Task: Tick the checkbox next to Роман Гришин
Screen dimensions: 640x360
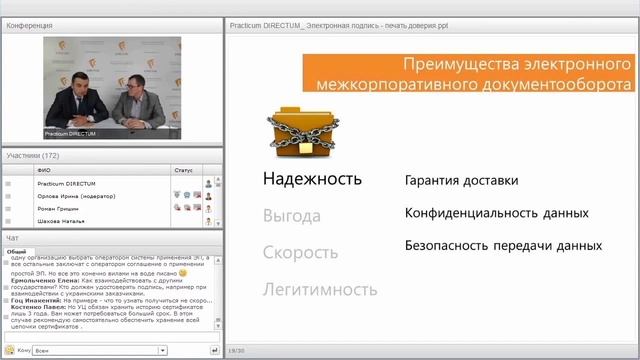Action: click(8, 209)
